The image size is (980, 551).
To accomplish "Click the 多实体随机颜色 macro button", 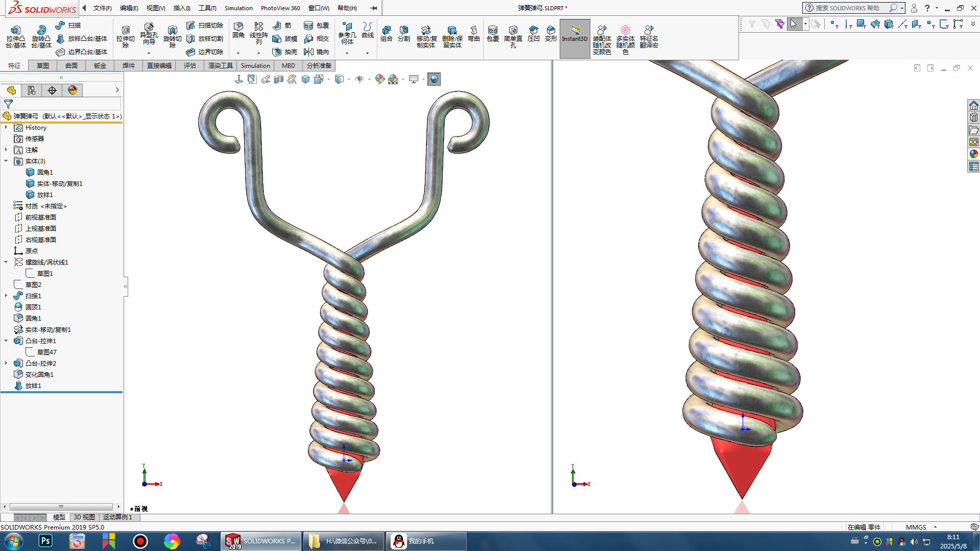I will (626, 39).
